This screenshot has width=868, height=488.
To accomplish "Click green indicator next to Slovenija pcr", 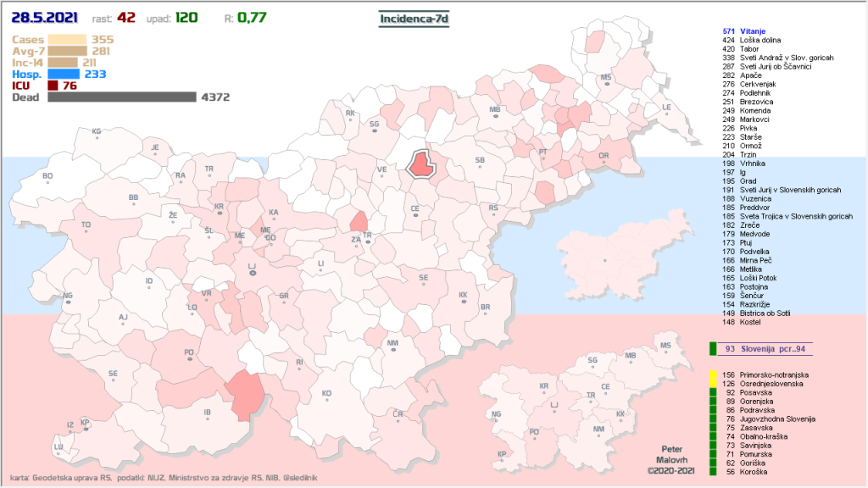I will 713,348.
